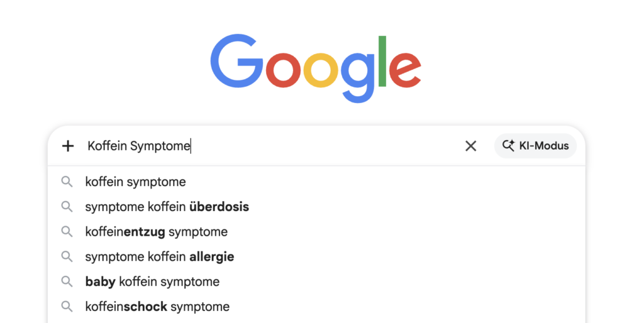The width and height of the screenshot is (644, 323).
Task: Click the search icon next to 'symptome koffein allergie'
Action: pyautogui.click(x=67, y=257)
